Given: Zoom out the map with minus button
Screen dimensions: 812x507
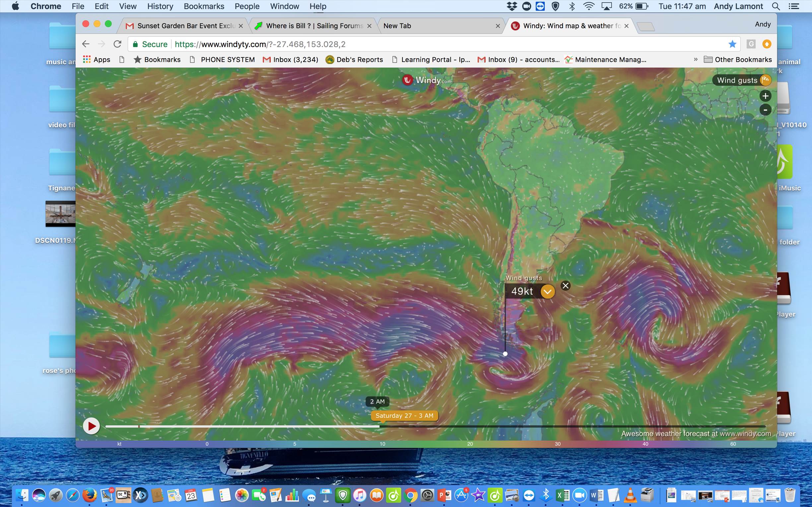Looking at the screenshot, I should pyautogui.click(x=765, y=110).
